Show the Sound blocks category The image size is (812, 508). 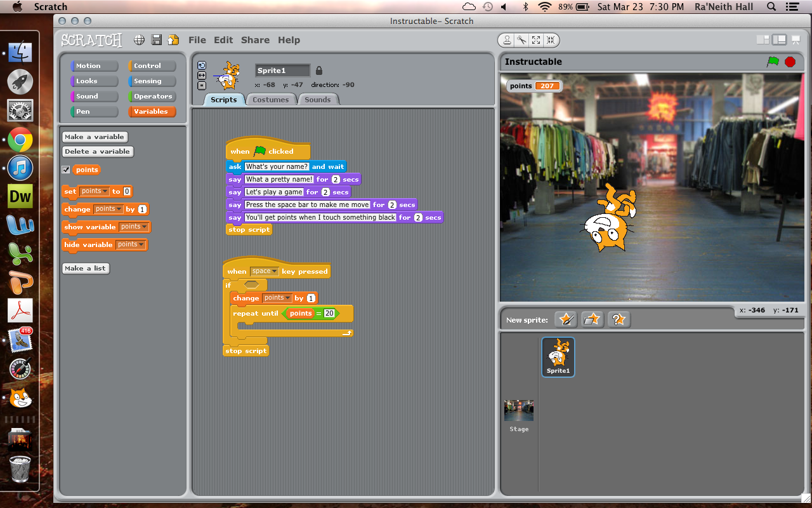[94, 97]
